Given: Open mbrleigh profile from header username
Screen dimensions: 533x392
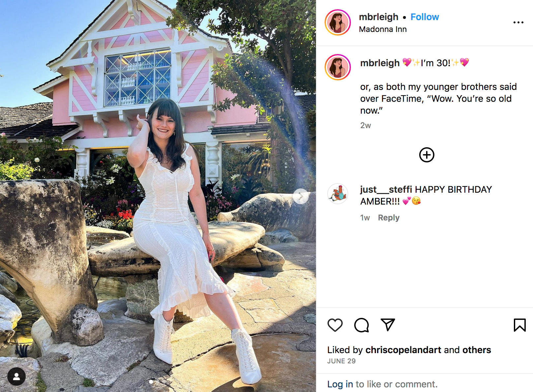Looking at the screenshot, I should [378, 17].
